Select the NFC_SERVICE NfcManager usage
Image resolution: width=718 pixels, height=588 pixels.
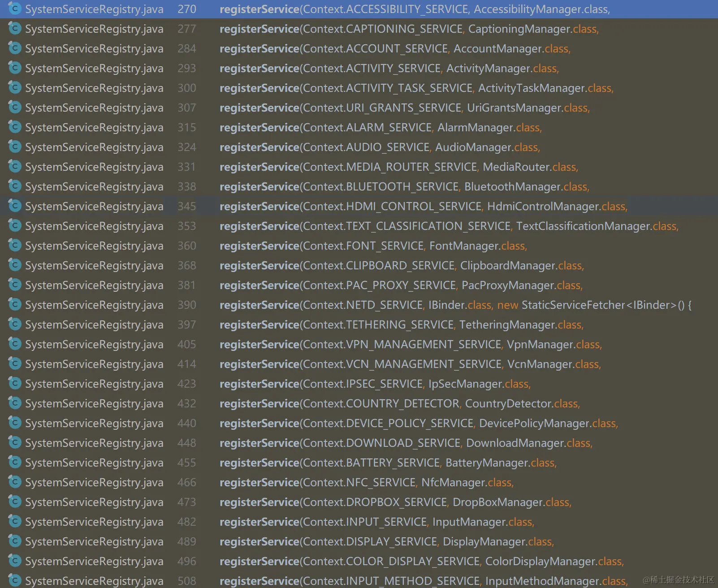tap(367, 483)
